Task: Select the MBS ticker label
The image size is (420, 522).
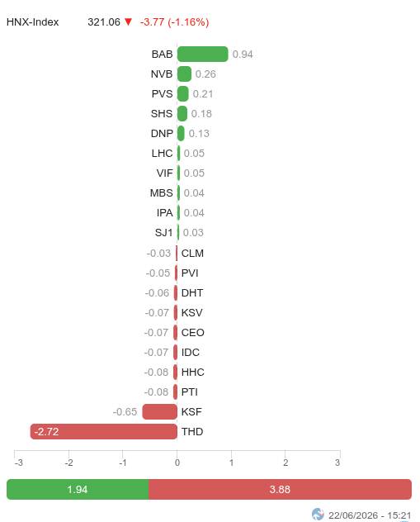Action: (161, 193)
